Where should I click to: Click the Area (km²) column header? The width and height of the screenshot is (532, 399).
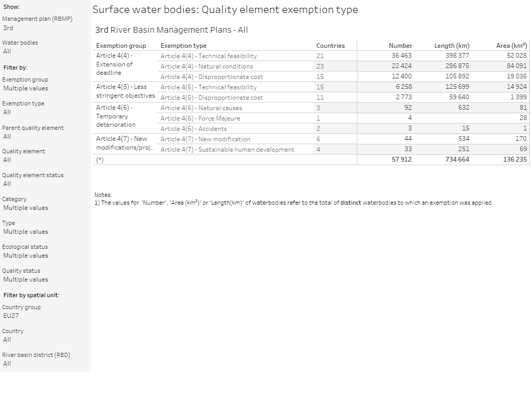click(x=512, y=46)
